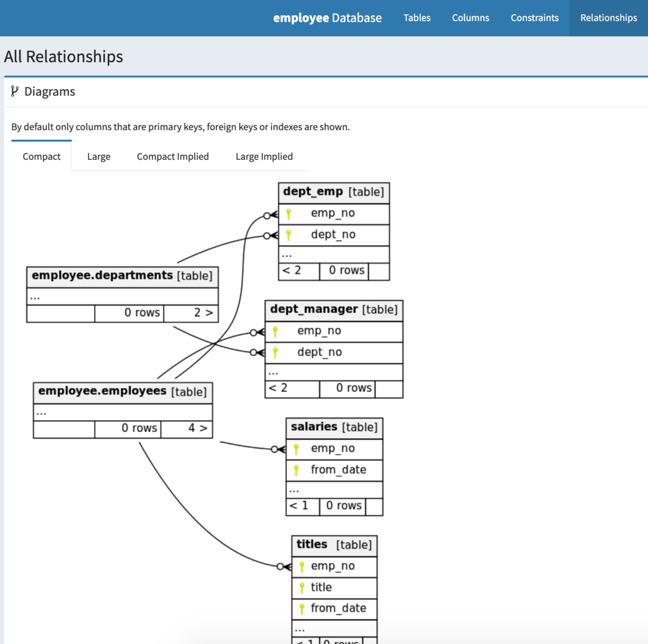The width and height of the screenshot is (648, 644).
Task: Click the '< 2' parents count in dept_manager
Action: [x=279, y=389]
